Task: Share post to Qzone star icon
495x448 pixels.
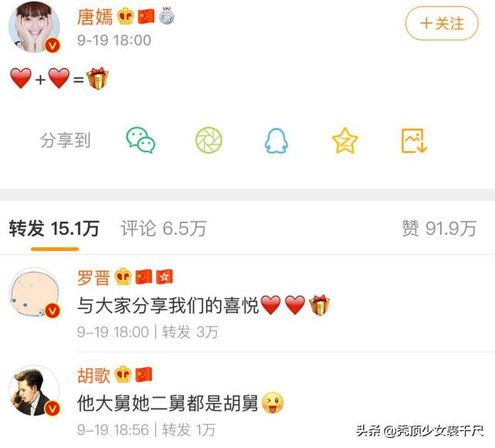Action: coord(344,141)
